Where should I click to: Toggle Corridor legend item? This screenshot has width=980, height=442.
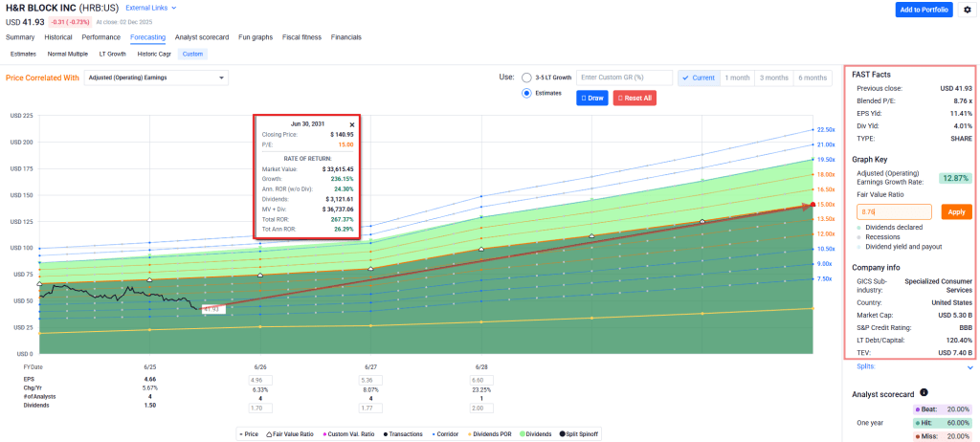tap(444, 433)
